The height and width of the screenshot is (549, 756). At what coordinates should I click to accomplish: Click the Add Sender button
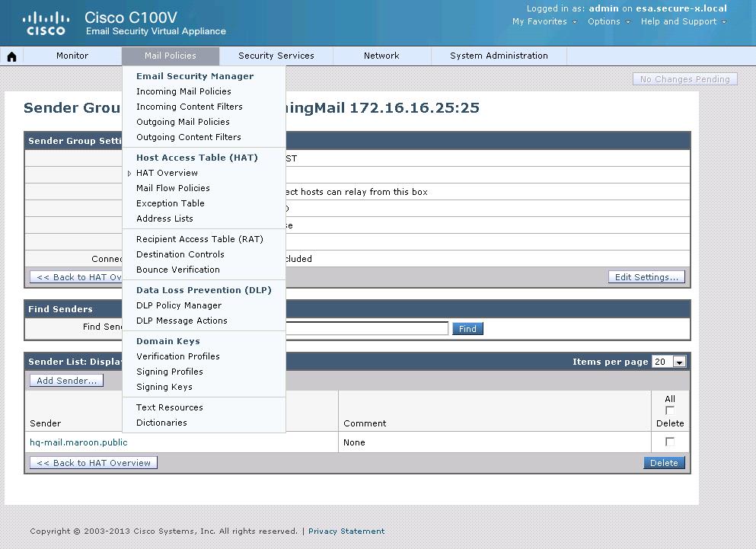66,381
